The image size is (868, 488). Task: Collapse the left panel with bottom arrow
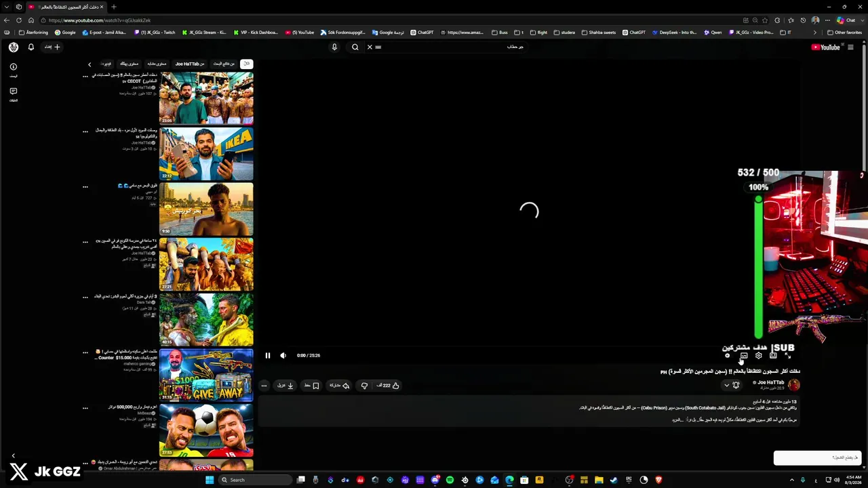click(x=13, y=456)
